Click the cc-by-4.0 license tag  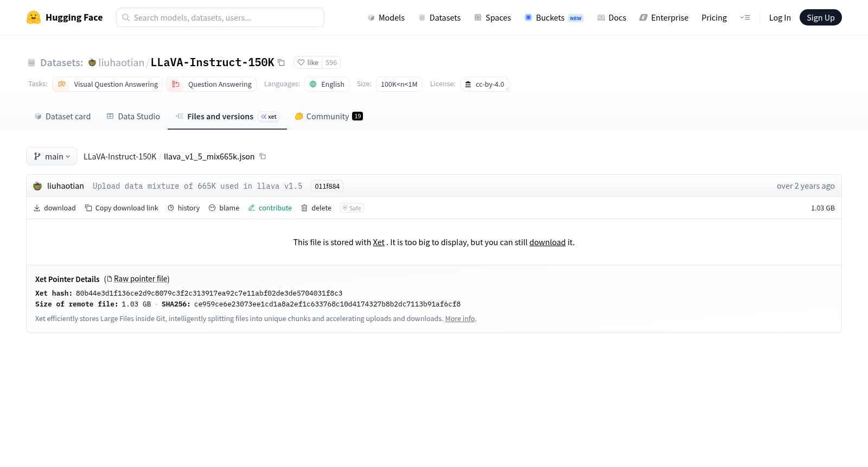[x=484, y=84]
